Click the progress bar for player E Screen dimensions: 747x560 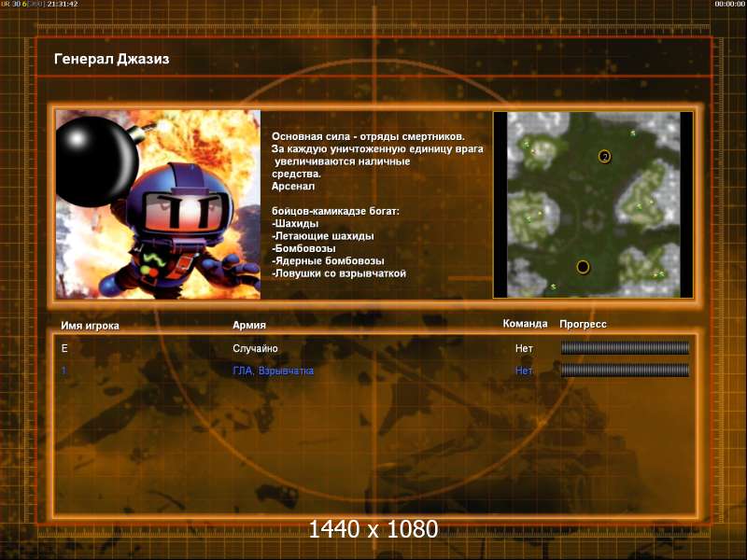[625, 348]
